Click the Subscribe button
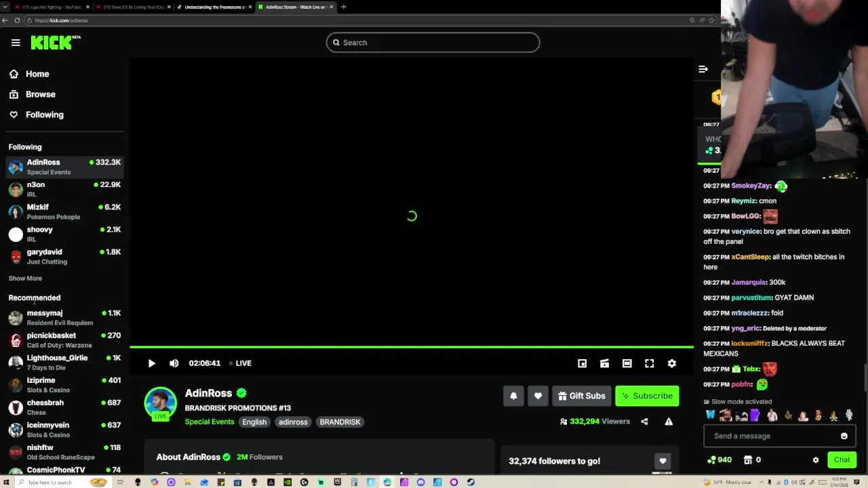 tap(647, 396)
